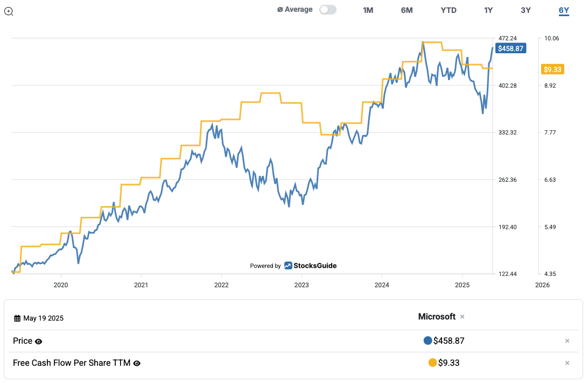Click the 10.06 cash flow axis label
The image size is (588, 383).
pos(551,38)
